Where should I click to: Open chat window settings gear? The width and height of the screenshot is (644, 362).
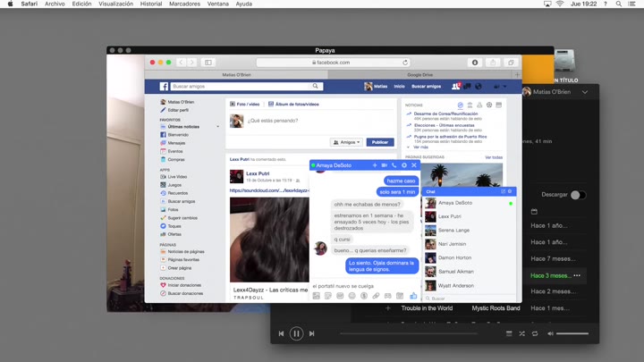point(404,165)
